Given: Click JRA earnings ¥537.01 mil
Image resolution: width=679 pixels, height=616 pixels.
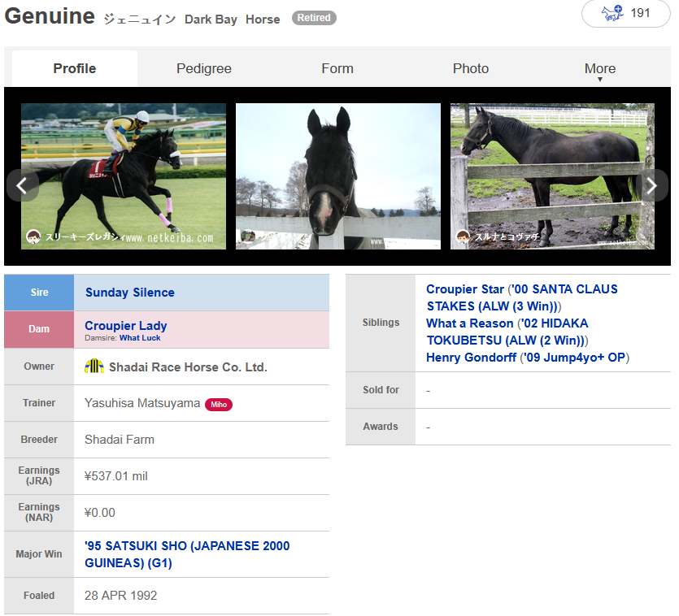Looking at the screenshot, I should point(116,476).
